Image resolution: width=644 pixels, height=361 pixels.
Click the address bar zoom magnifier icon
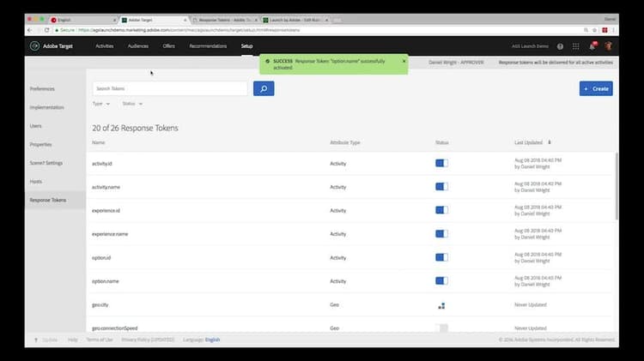(586, 30)
